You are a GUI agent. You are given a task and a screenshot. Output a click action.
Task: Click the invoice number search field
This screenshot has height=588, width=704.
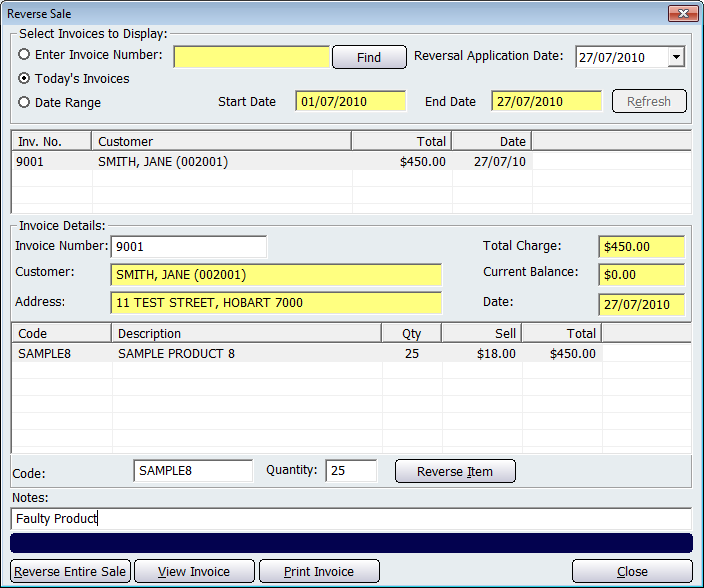pos(251,57)
